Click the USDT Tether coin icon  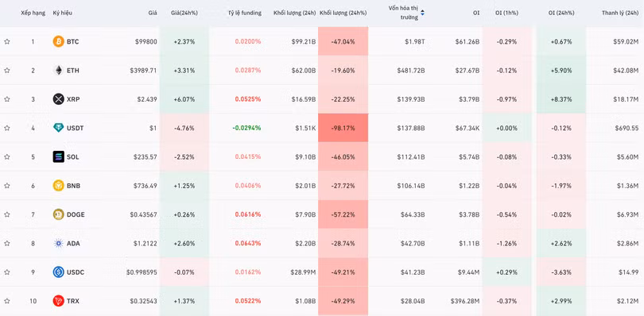[59, 128]
